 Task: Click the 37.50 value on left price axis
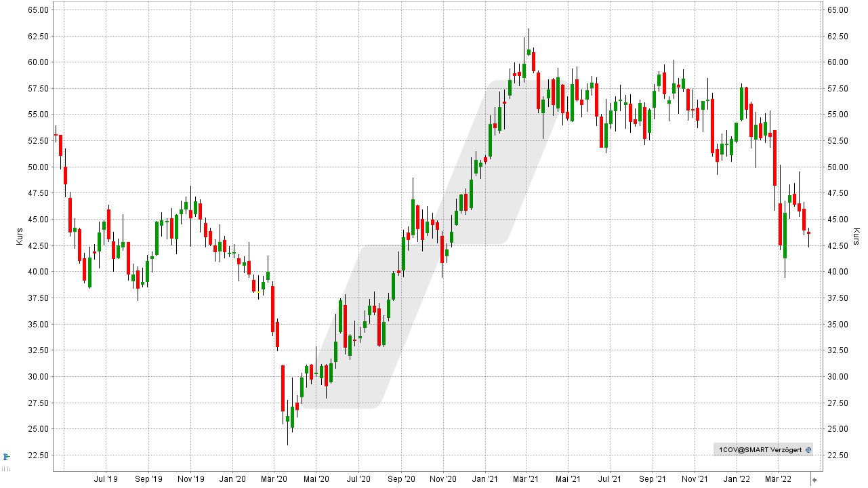tap(39, 298)
